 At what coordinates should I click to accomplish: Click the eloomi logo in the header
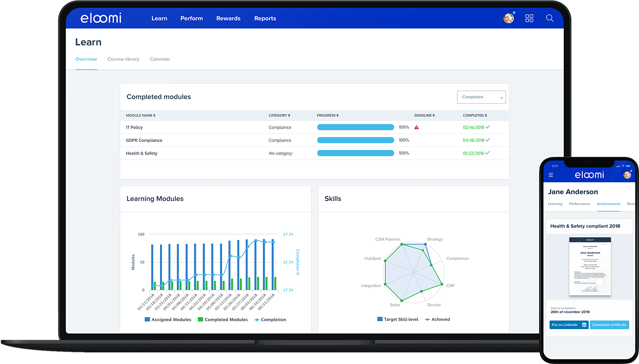pos(101,18)
